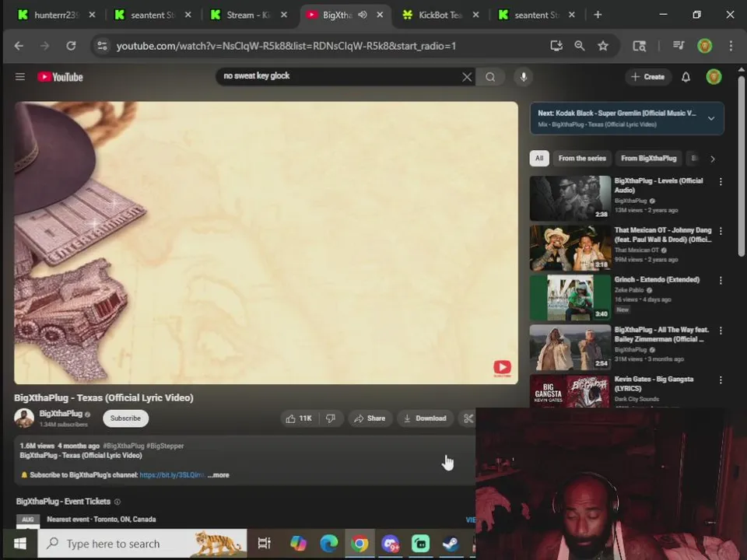The image size is (747, 560).
Task: Open YouTube notifications bell
Action: click(686, 77)
